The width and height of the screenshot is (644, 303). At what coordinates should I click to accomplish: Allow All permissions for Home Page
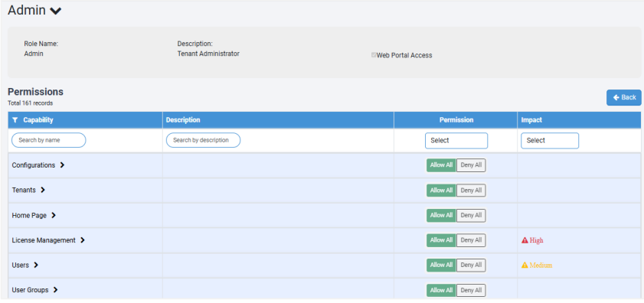(441, 215)
